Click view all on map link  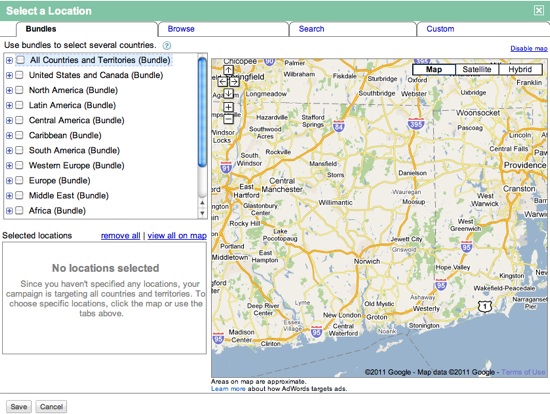[177, 236]
